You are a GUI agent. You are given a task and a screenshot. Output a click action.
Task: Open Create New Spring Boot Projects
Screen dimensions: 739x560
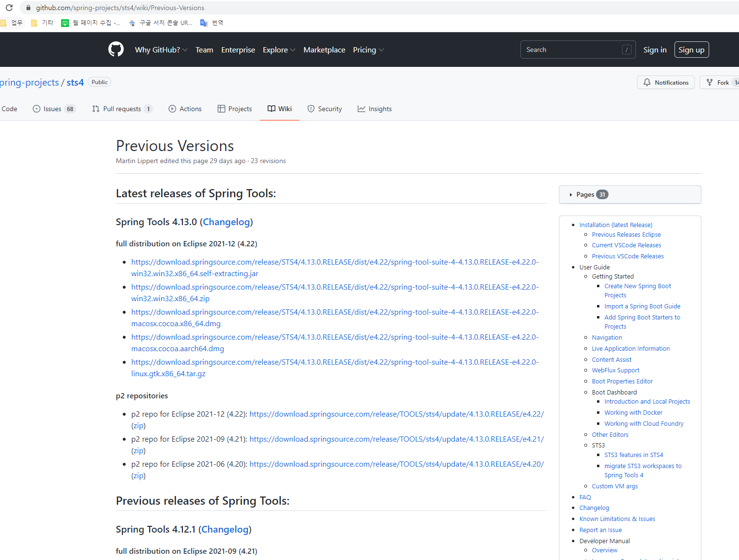tap(637, 291)
